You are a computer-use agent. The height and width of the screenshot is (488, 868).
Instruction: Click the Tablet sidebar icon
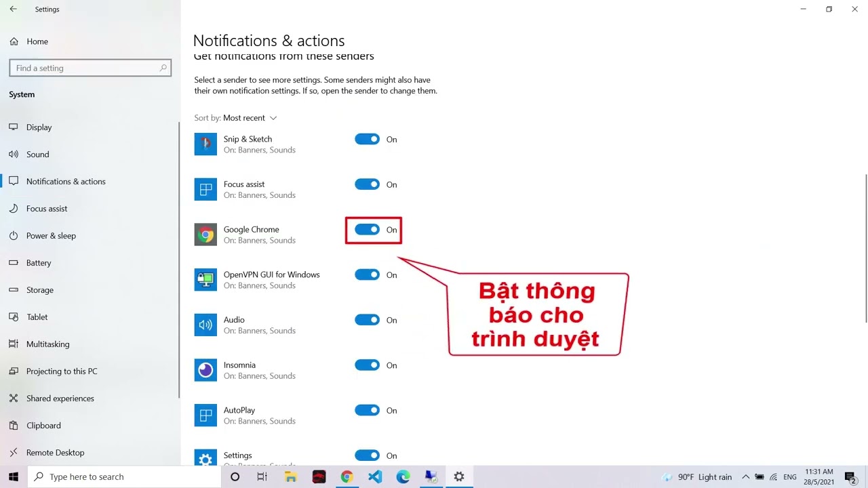(14, 317)
